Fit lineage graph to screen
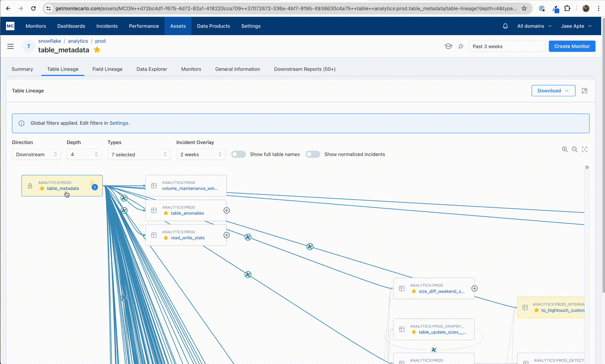Screen dimensions: 605x364 585,149
